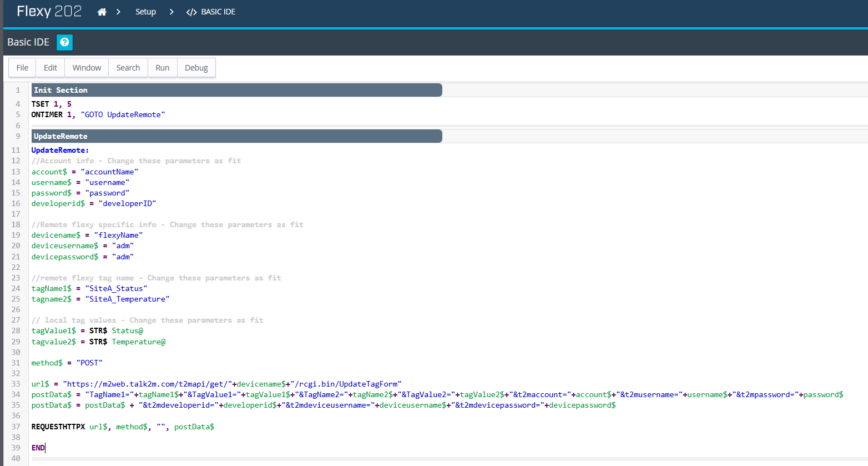Screen dimensions: 868x466
Task: Click the home icon in breadcrumb
Action: pyautogui.click(x=102, y=12)
